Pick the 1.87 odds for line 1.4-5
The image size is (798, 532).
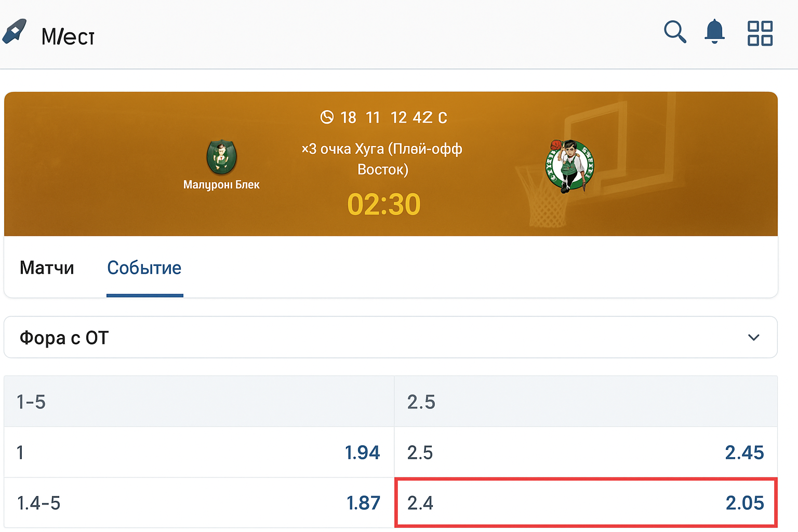click(363, 503)
